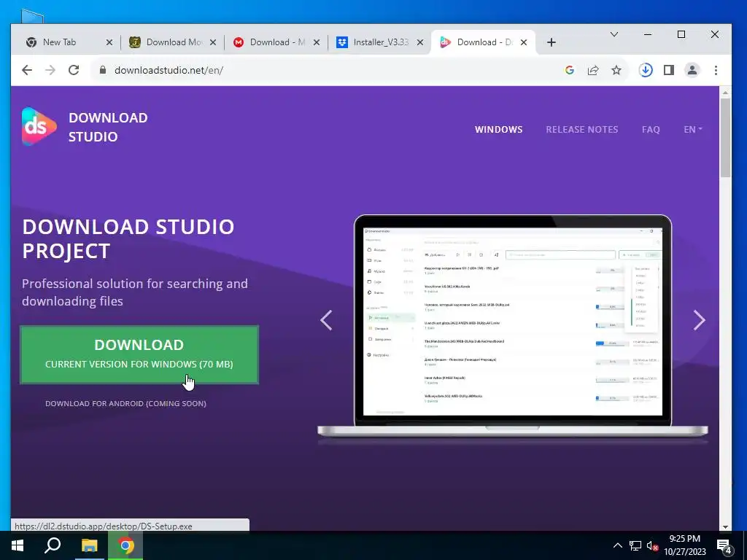This screenshot has width=747, height=560.
Task: Click the page vertical scrollbar thumb
Action: click(725, 138)
